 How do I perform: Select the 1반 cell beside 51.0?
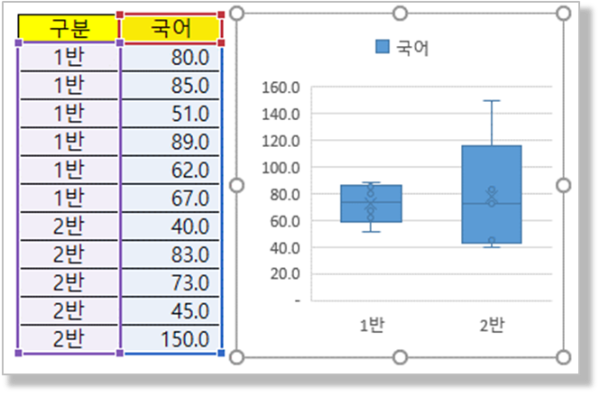tap(69, 113)
